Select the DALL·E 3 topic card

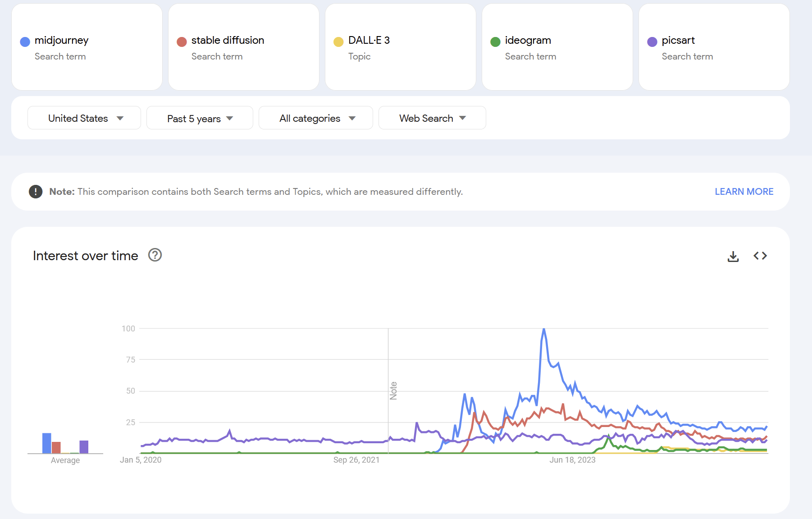tap(401, 47)
